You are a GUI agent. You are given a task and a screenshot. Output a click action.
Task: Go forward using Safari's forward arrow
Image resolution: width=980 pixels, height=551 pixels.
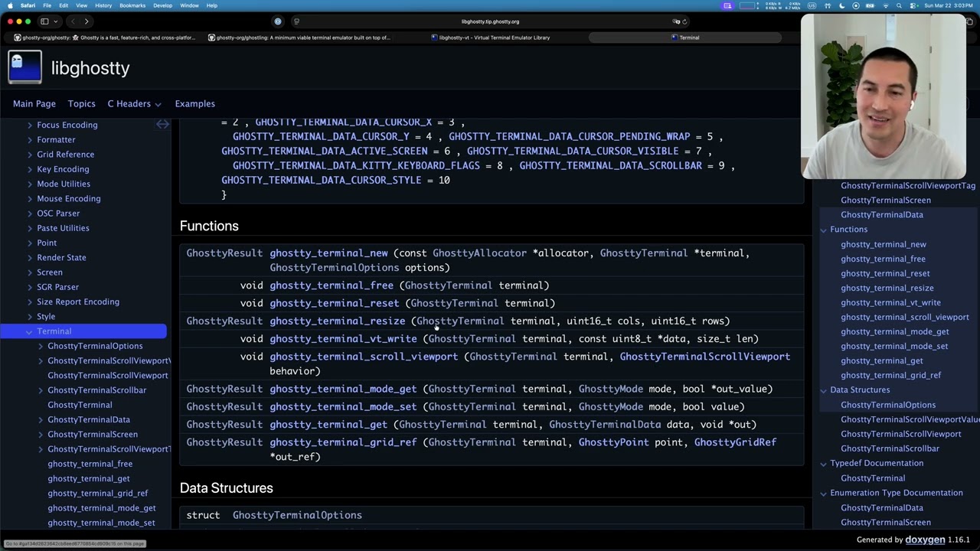coord(87,21)
